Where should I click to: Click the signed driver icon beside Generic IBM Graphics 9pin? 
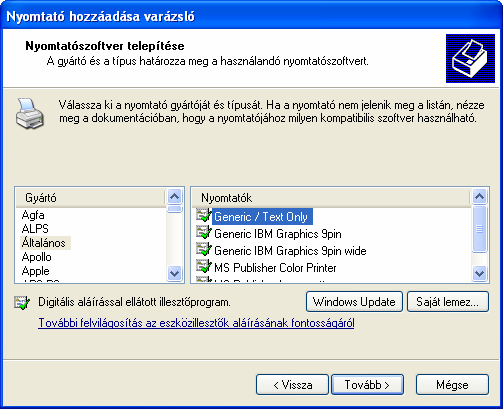click(204, 232)
